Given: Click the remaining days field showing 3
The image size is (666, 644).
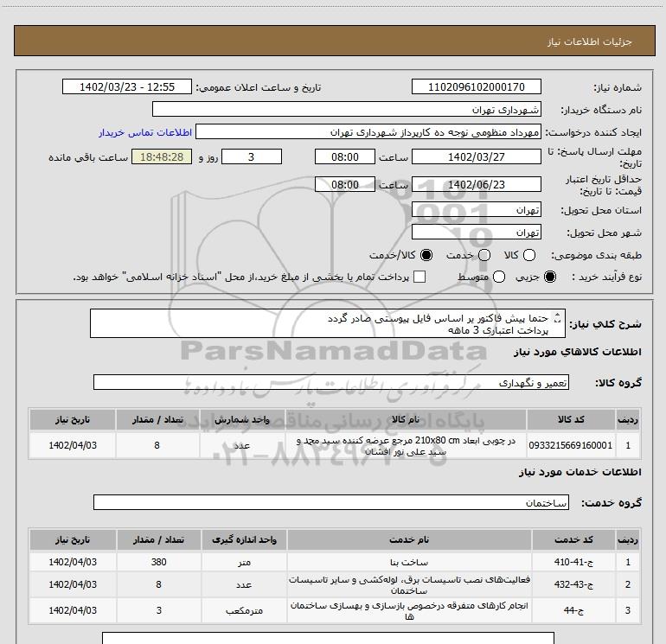Looking at the screenshot, I should point(252,157).
